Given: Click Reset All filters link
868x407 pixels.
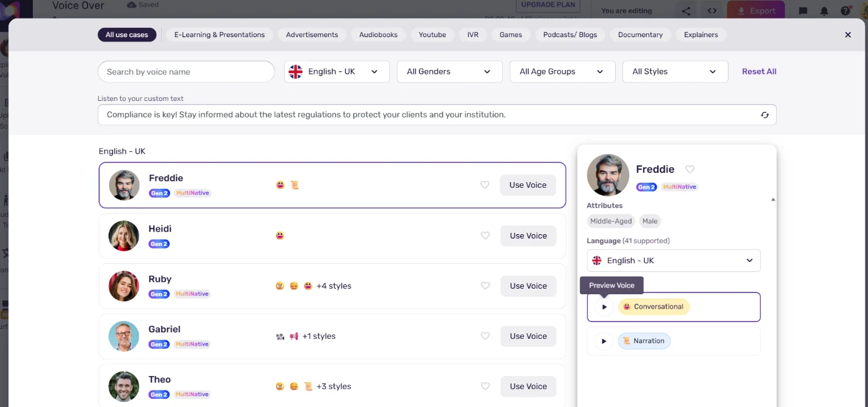Looking at the screenshot, I should click(759, 71).
